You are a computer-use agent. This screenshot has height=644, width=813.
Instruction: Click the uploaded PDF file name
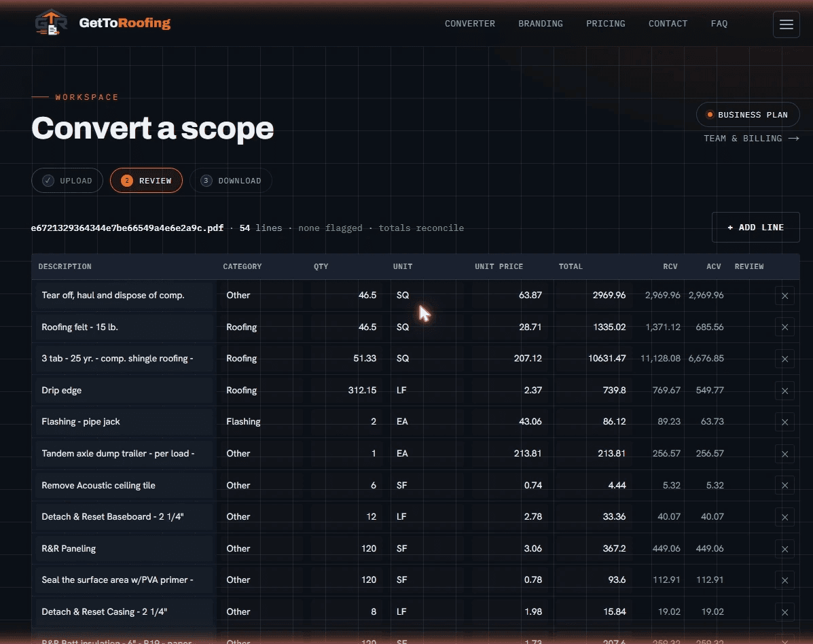(x=128, y=228)
